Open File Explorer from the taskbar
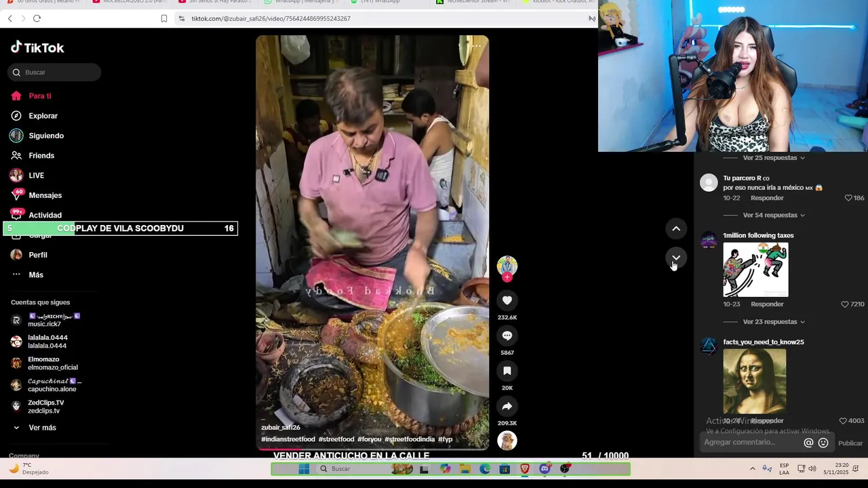Image resolution: width=868 pixels, height=488 pixels. coord(465,469)
